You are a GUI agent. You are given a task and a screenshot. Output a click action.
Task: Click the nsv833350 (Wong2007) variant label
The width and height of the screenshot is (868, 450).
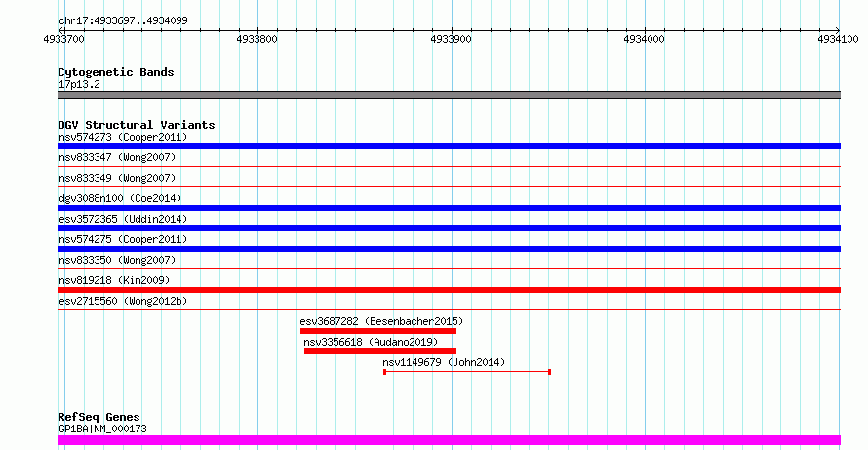pyautogui.click(x=117, y=260)
